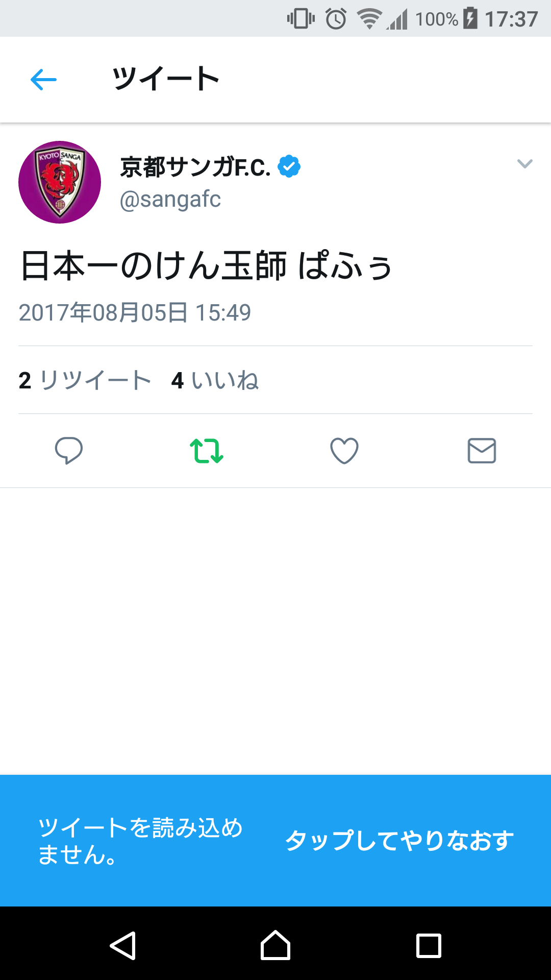The height and width of the screenshot is (980, 551).
Task: Open the @sangafc handle
Action: click(x=170, y=200)
